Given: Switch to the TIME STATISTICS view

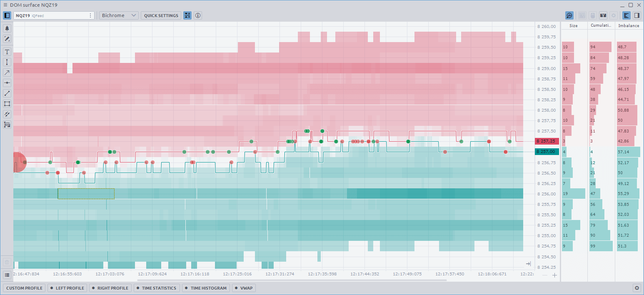Looking at the screenshot, I should point(157,288).
